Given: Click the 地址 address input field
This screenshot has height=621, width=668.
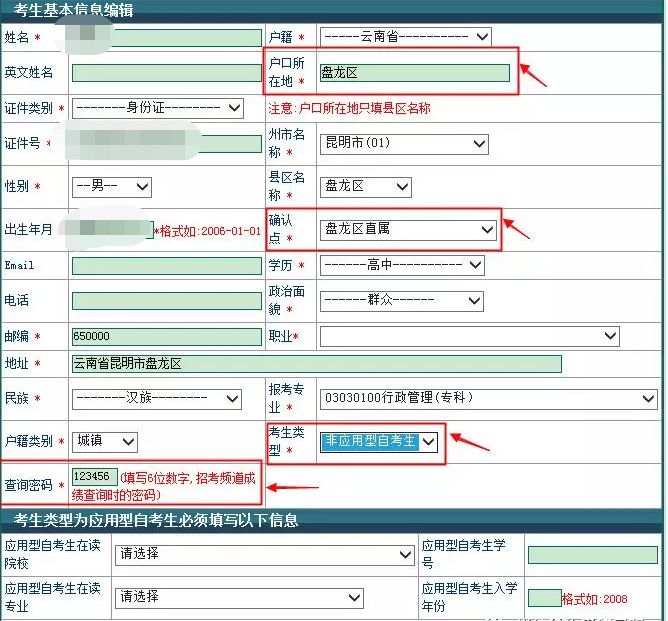Looking at the screenshot, I should click(x=316, y=363).
